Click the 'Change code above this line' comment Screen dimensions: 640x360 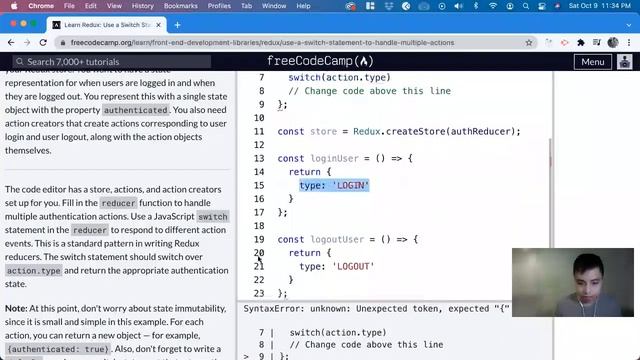369,91
